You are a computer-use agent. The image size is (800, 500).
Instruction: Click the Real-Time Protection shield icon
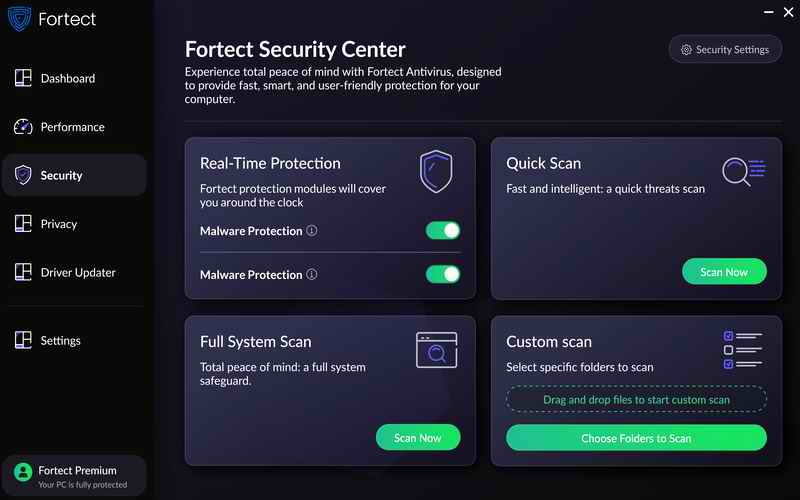click(436, 171)
